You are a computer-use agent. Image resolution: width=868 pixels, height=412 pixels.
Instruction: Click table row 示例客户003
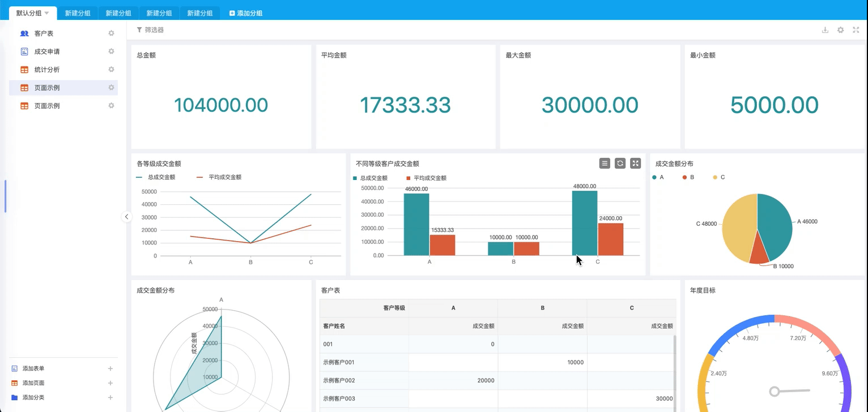497,398
